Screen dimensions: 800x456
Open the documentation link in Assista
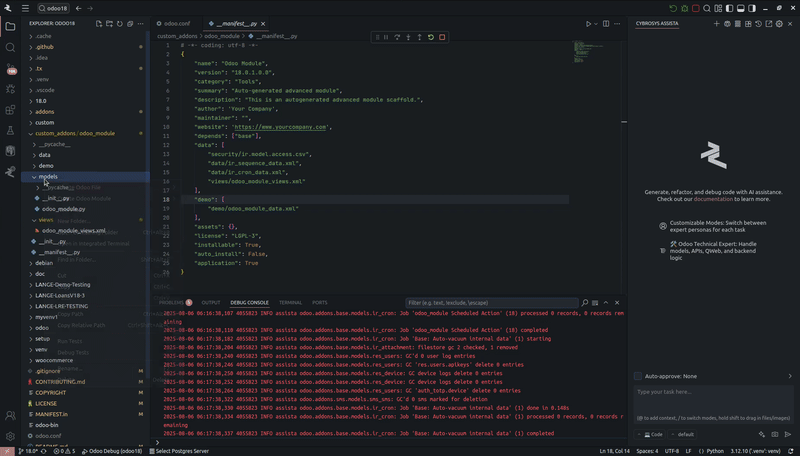(713, 199)
